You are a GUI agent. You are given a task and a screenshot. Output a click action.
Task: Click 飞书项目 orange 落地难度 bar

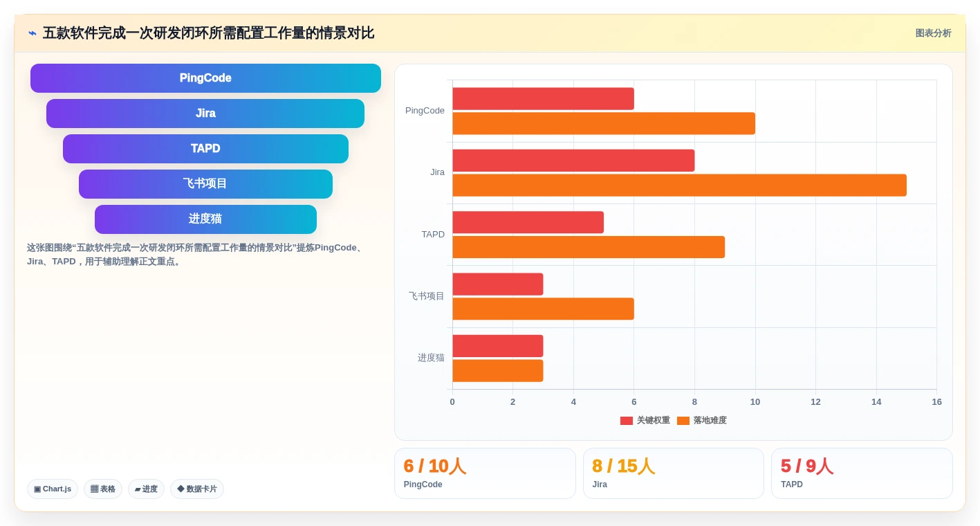[543, 309]
